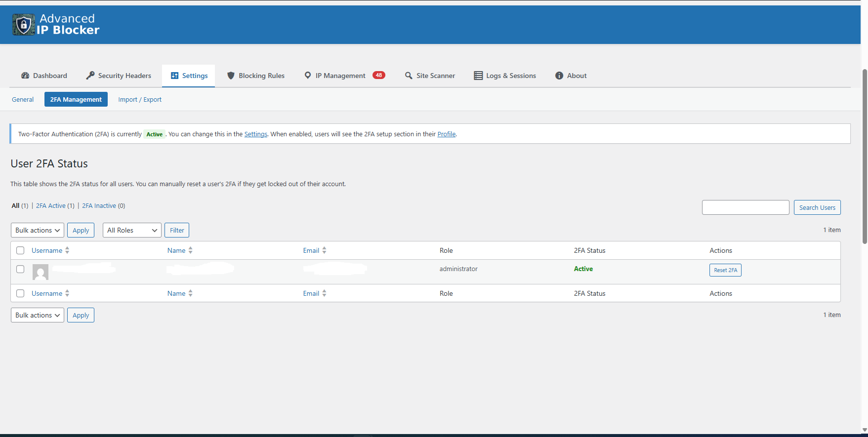Expand the All Roles dropdown
Screen dimensions: 868x437
132,230
